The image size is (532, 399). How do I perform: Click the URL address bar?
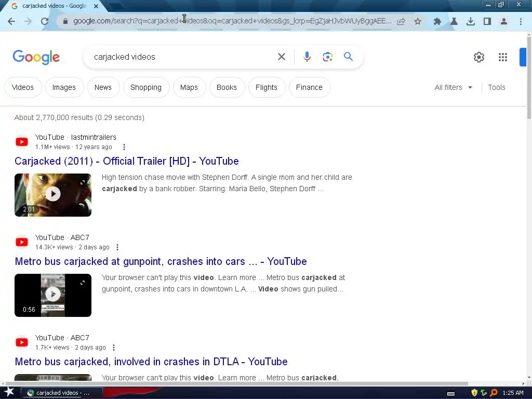[232, 21]
